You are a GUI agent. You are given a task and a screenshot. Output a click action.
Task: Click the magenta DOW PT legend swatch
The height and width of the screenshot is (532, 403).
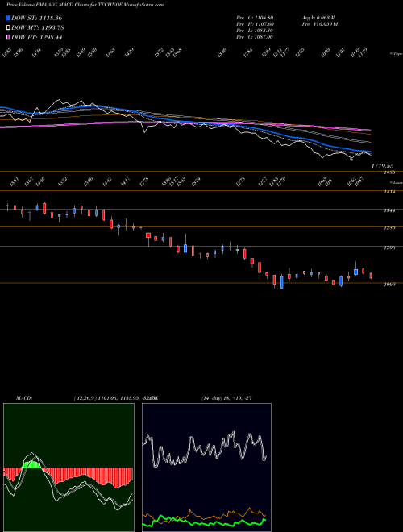[8, 37]
